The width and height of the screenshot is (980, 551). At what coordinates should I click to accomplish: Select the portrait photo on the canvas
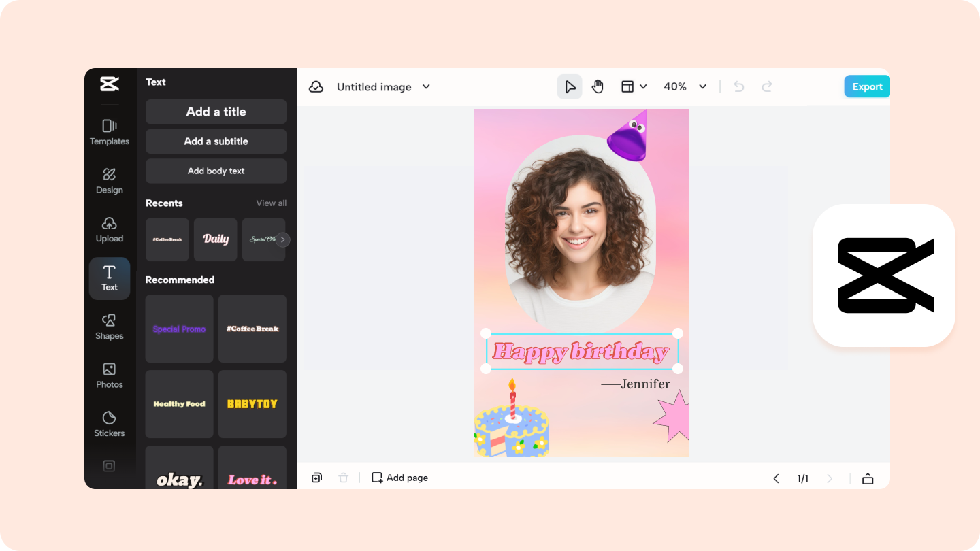pyautogui.click(x=580, y=234)
